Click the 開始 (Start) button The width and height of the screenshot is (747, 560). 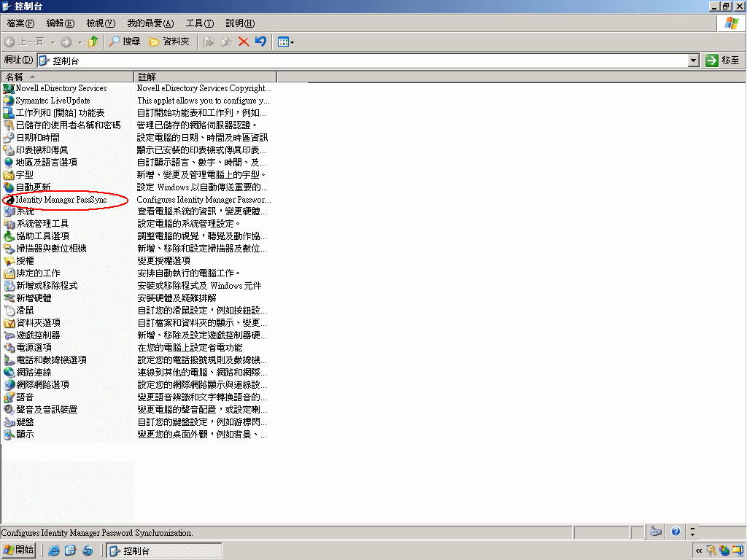pos(18,550)
